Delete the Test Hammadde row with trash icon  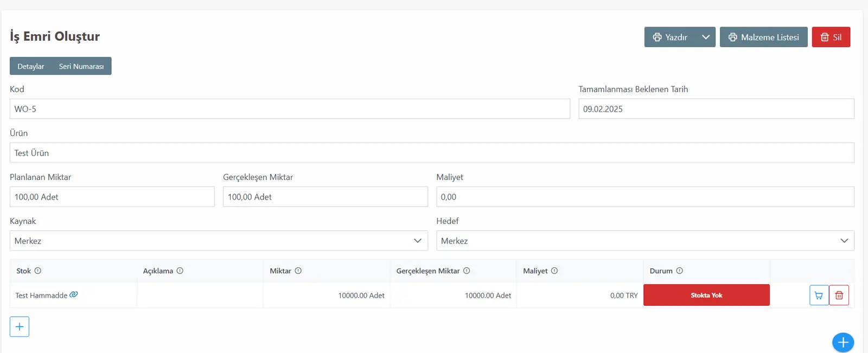pos(839,296)
